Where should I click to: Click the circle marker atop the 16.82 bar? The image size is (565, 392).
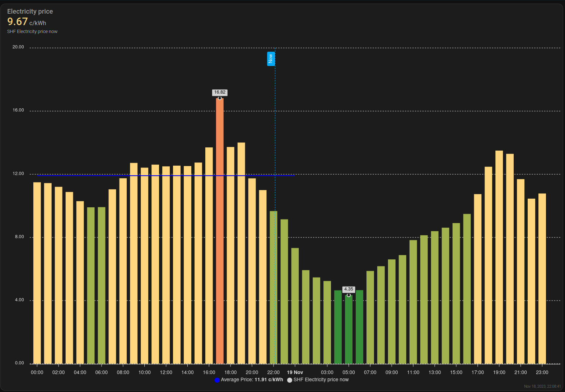(220, 98)
